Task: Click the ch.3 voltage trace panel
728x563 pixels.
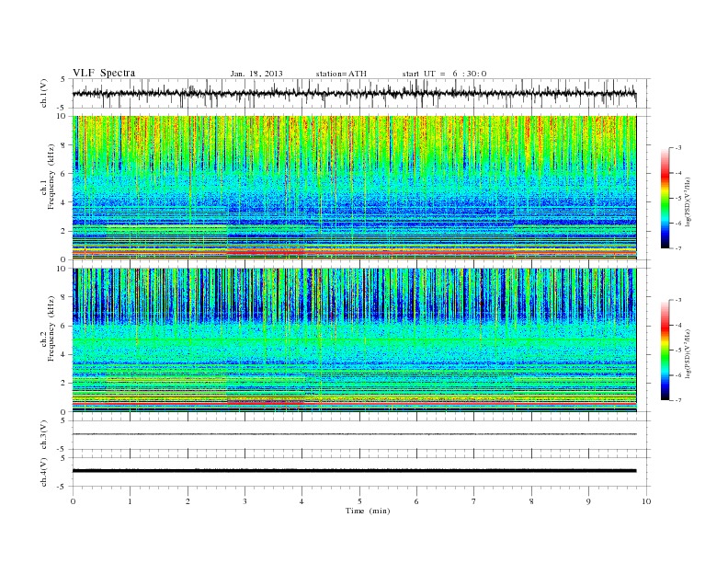Action: click(x=361, y=435)
